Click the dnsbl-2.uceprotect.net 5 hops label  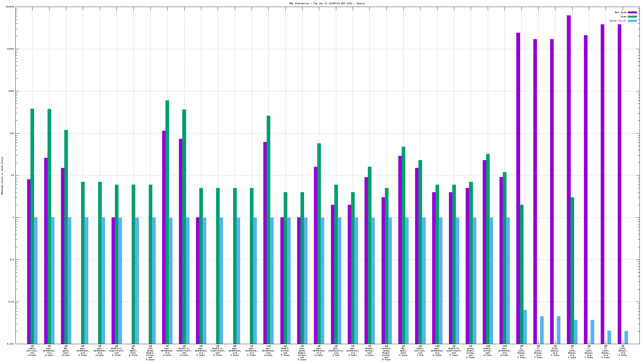(x=454, y=351)
